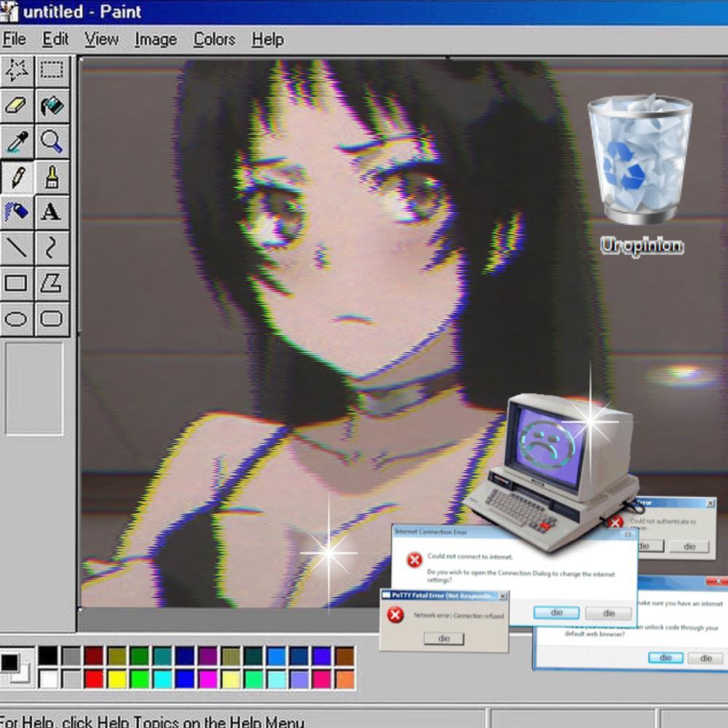Click the empty tool options box below tools
Viewport: 728px width, 728px height.
34,389
